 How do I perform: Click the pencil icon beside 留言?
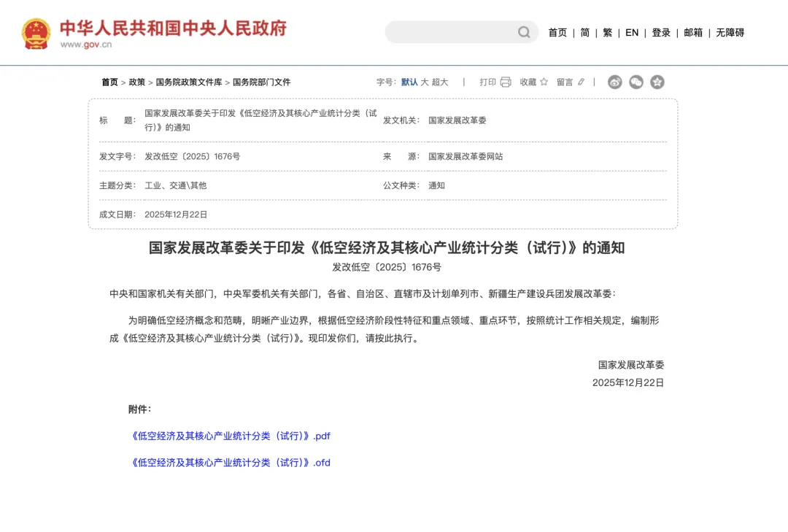pos(582,82)
